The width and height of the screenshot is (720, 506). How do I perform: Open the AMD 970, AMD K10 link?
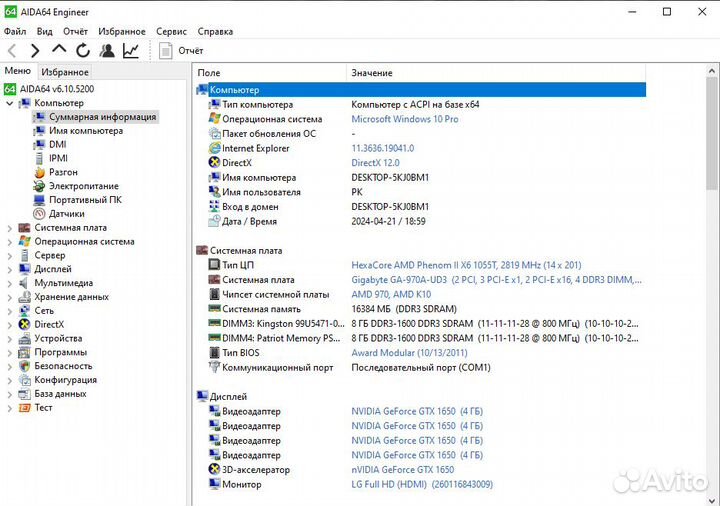[x=391, y=294]
